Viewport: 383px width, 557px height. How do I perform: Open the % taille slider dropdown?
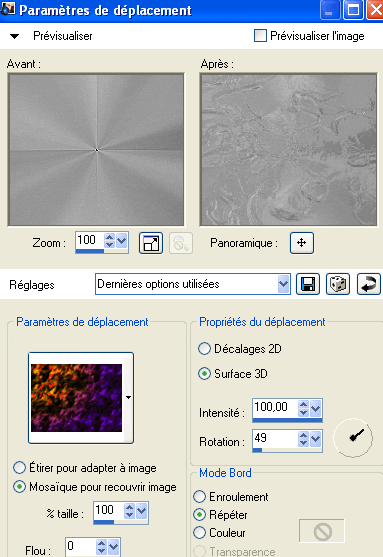tap(142, 511)
